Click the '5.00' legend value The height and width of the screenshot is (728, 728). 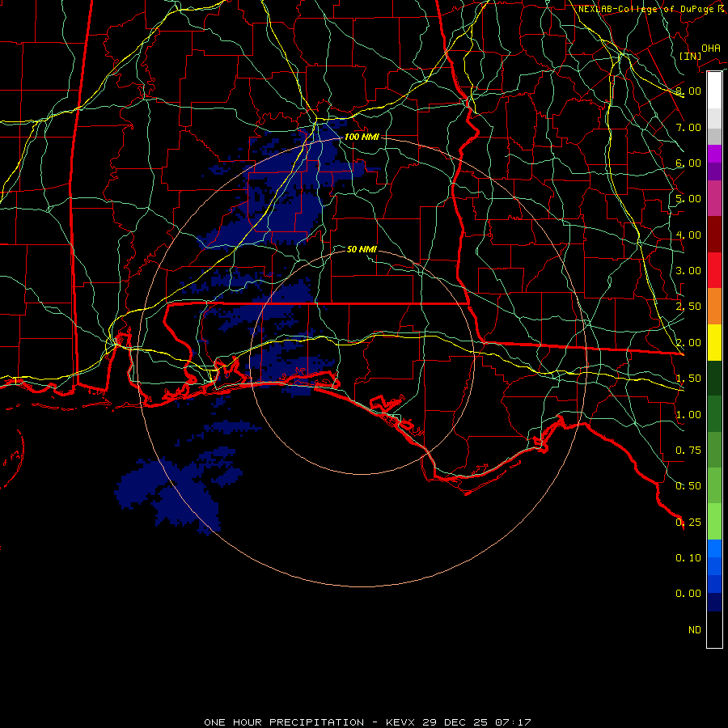pyautogui.click(x=688, y=199)
